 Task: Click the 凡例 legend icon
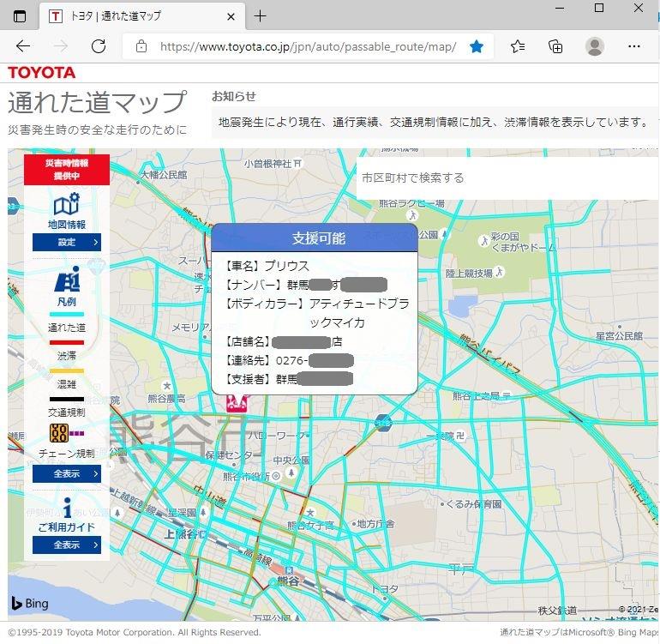pyautogui.click(x=67, y=279)
